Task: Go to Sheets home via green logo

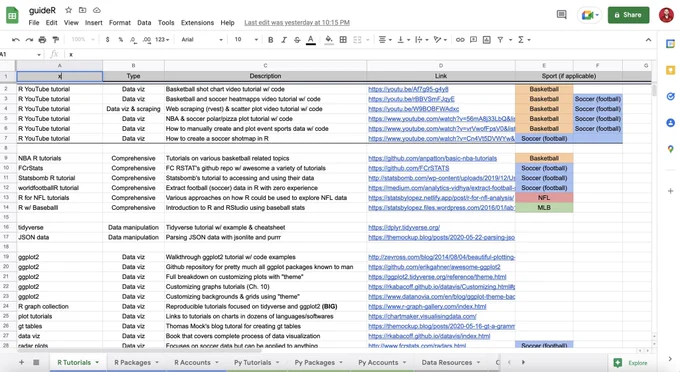Action: point(12,16)
